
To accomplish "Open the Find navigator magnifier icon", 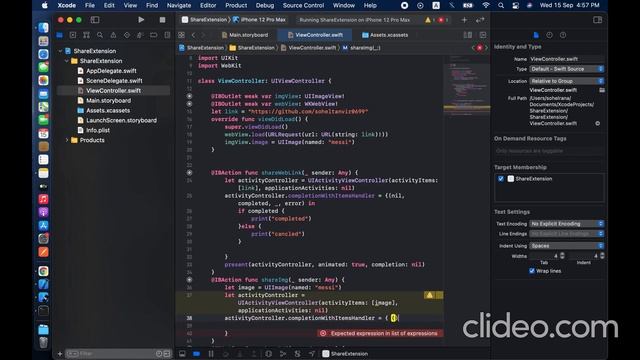I will 100,35.
